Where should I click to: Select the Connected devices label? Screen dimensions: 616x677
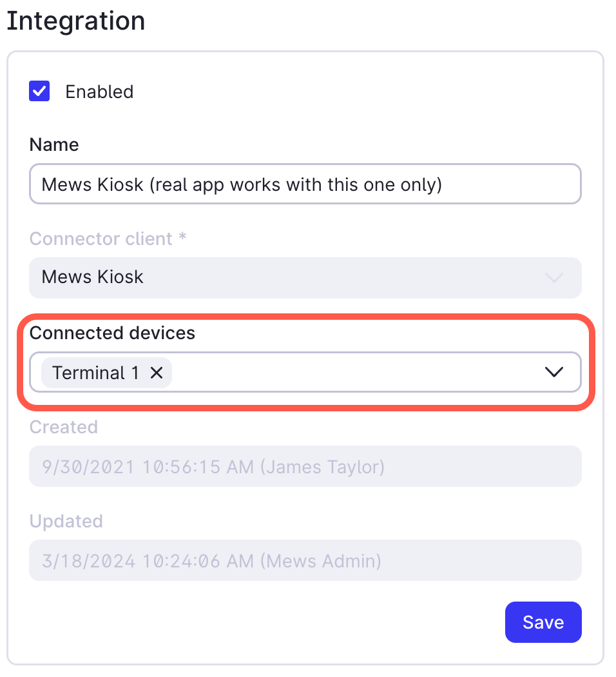tap(112, 333)
